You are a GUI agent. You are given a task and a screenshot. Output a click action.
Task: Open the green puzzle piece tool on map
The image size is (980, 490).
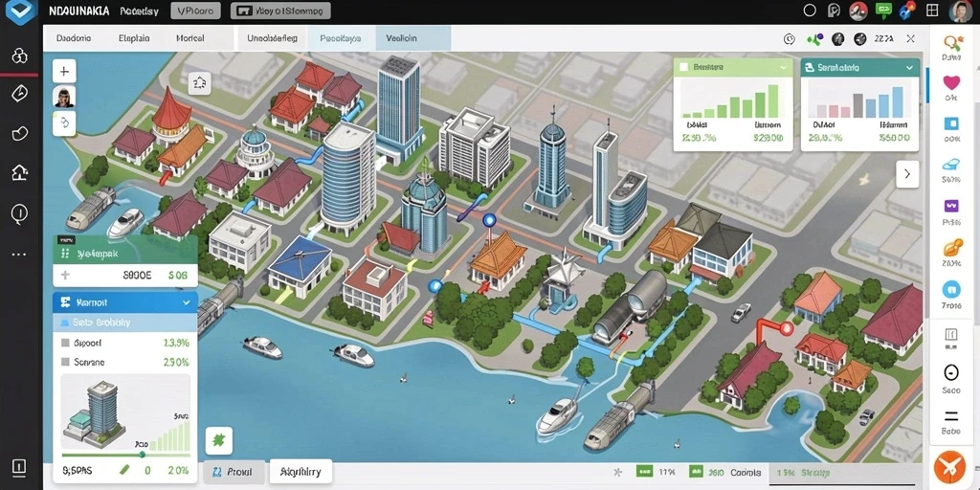click(219, 440)
